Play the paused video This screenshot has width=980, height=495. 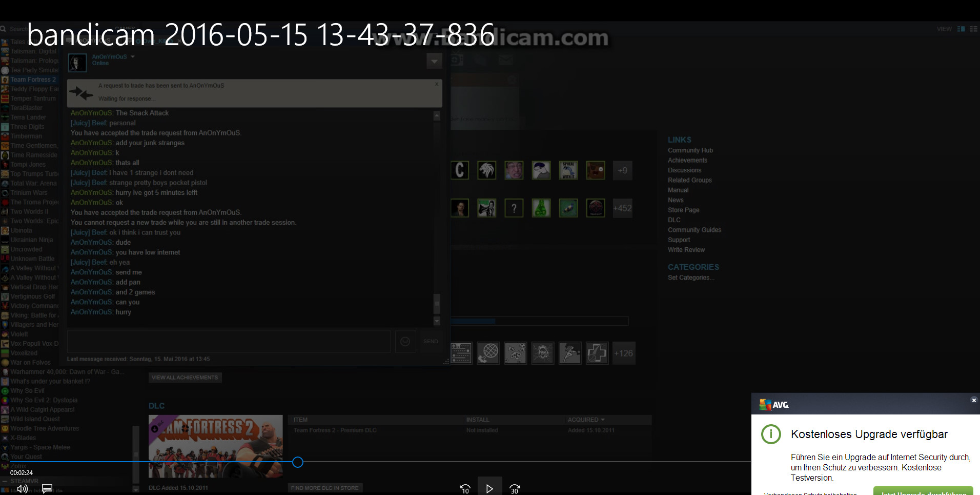point(489,488)
